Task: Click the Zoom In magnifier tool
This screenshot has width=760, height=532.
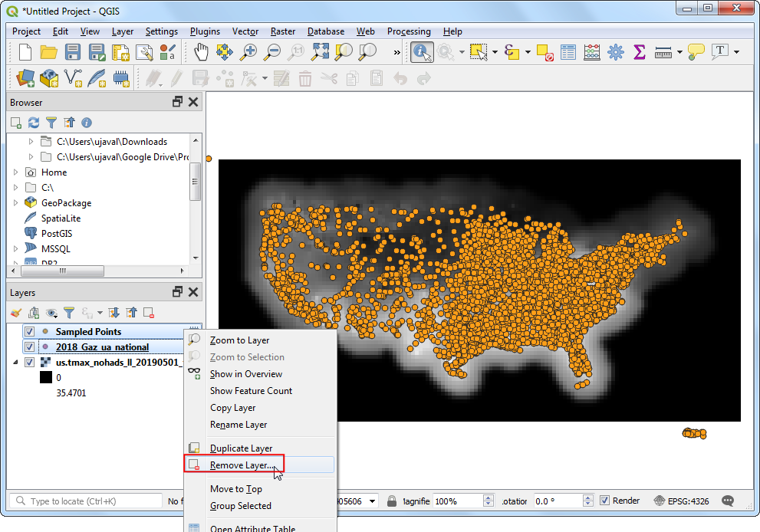Action: click(x=248, y=52)
